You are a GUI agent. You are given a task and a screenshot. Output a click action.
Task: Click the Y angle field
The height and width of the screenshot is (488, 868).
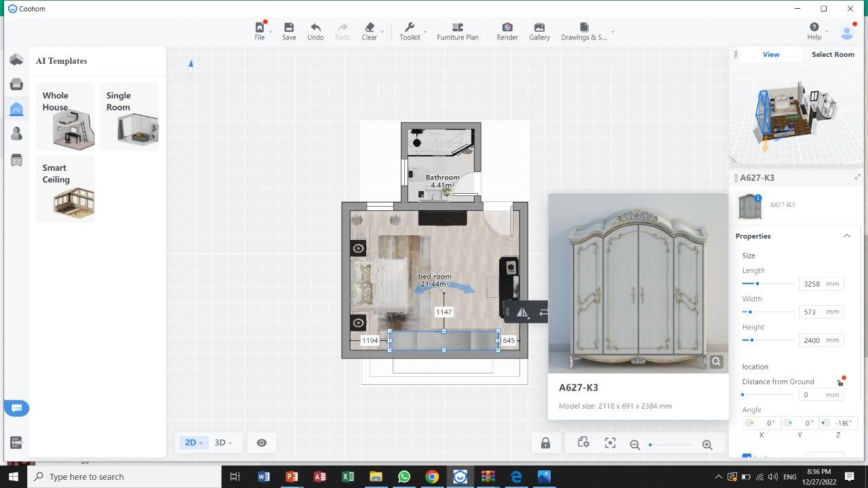click(800, 423)
